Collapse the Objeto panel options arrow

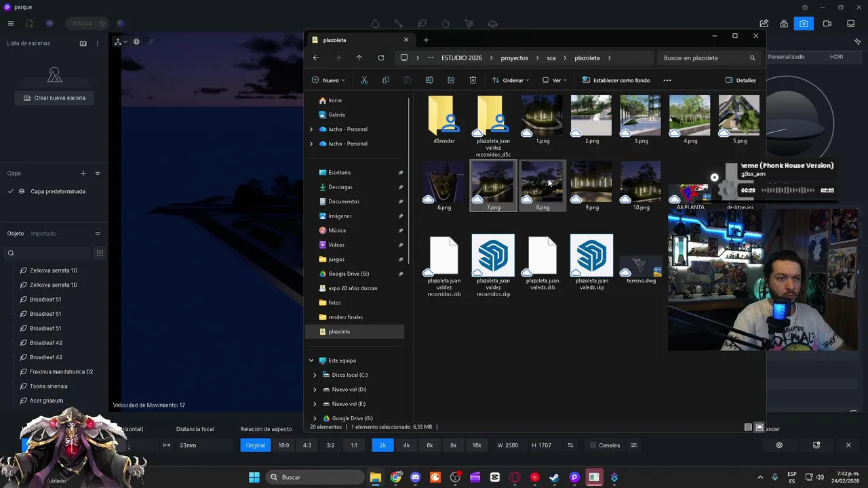coord(98,234)
